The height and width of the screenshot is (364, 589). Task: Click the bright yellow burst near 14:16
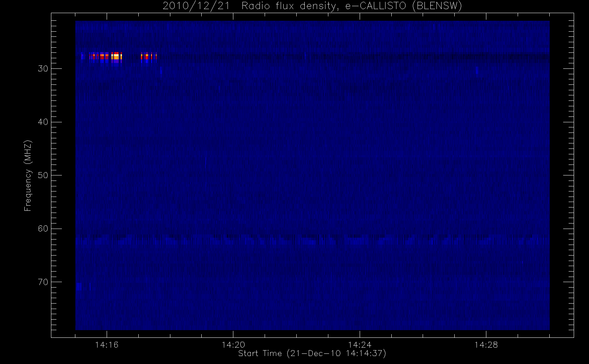pyautogui.click(x=116, y=56)
